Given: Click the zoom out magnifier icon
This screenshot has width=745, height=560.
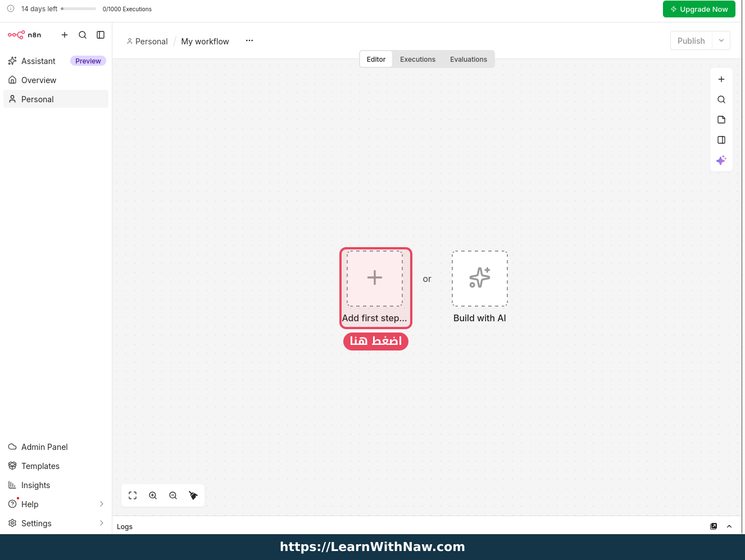Looking at the screenshot, I should pyautogui.click(x=173, y=495).
